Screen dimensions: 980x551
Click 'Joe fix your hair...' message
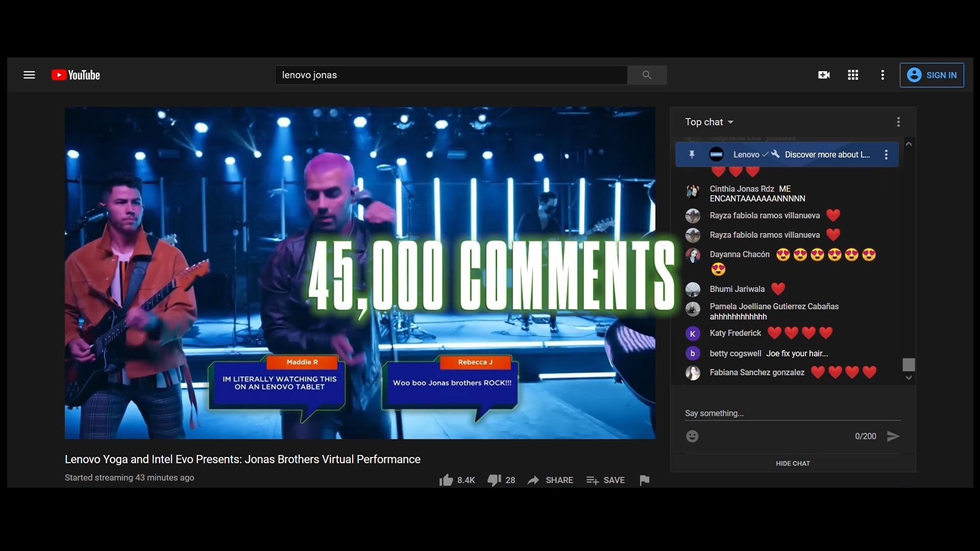pyautogui.click(x=797, y=354)
